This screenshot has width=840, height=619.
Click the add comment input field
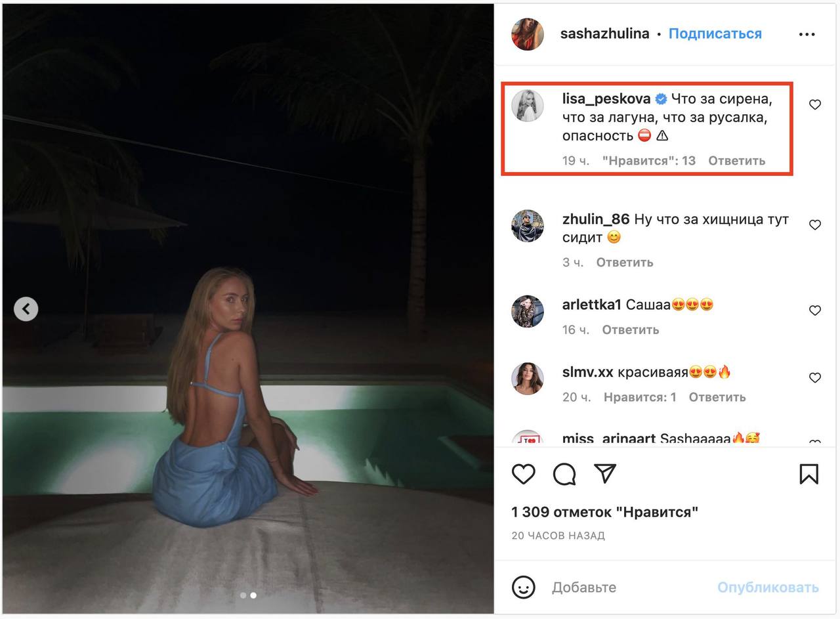point(630,587)
